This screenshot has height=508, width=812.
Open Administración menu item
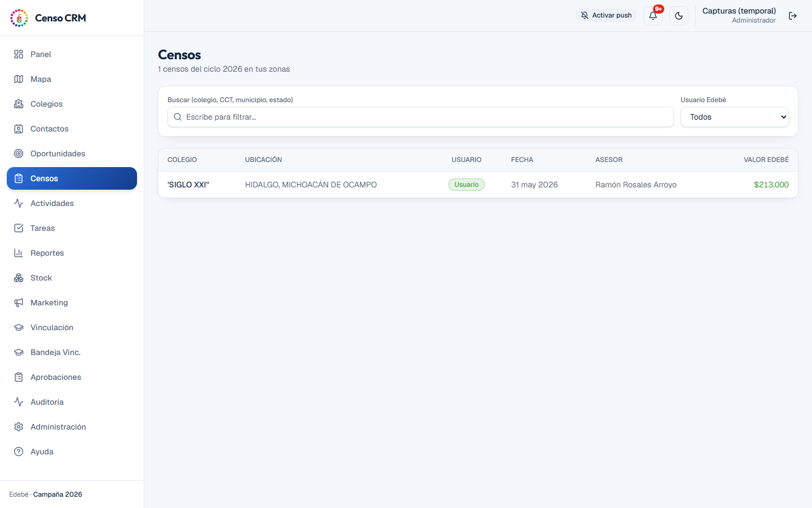coord(72,427)
